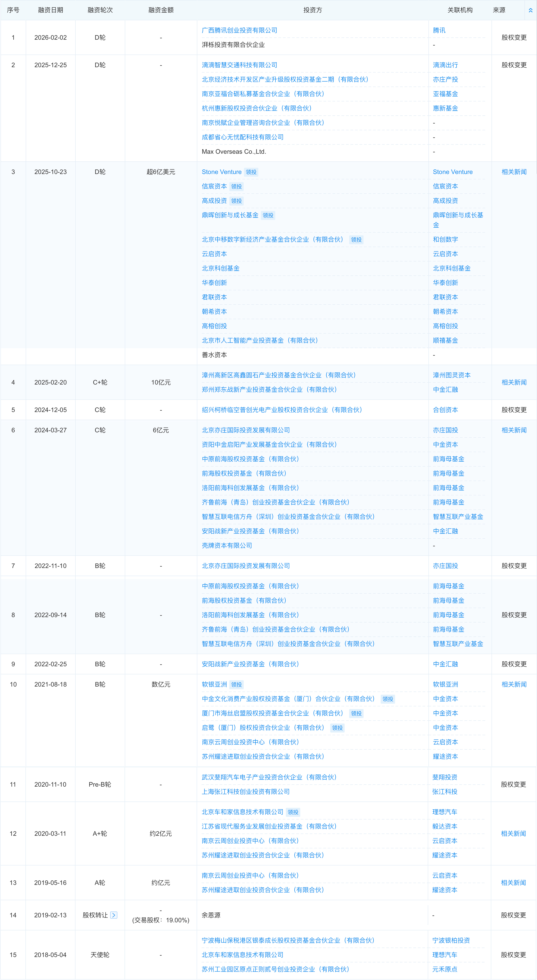The image size is (537, 980).
Task: Open 亦庄国投 in the 2022-11-10 row
Action: pos(445,566)
